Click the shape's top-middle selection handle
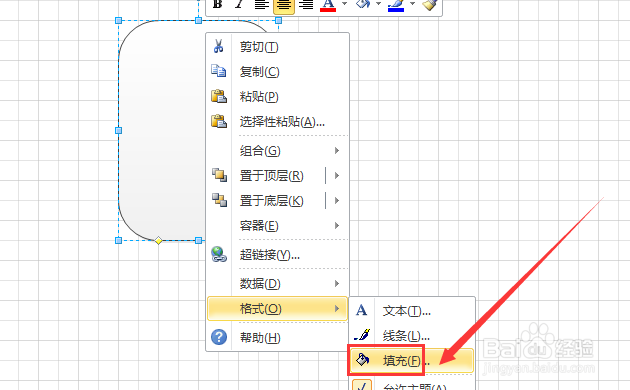The image size is (630, 390). 198,20
